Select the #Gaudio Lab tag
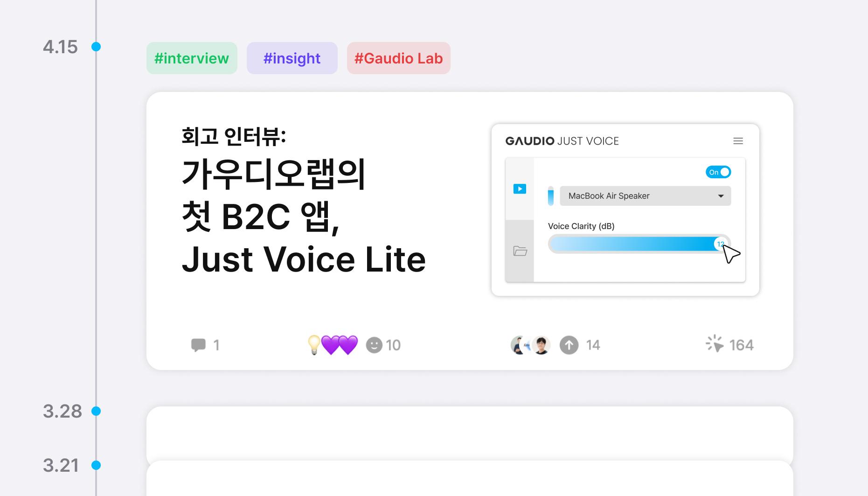Viewport: 868px width, 496px height. click(x=399, y=58)
